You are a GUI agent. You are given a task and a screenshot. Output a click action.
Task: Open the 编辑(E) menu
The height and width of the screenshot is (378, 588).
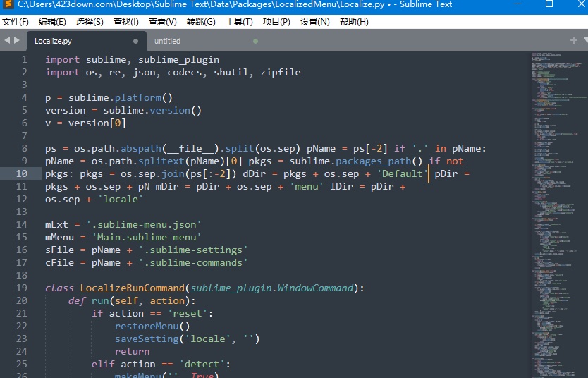(x=52, y=22)
